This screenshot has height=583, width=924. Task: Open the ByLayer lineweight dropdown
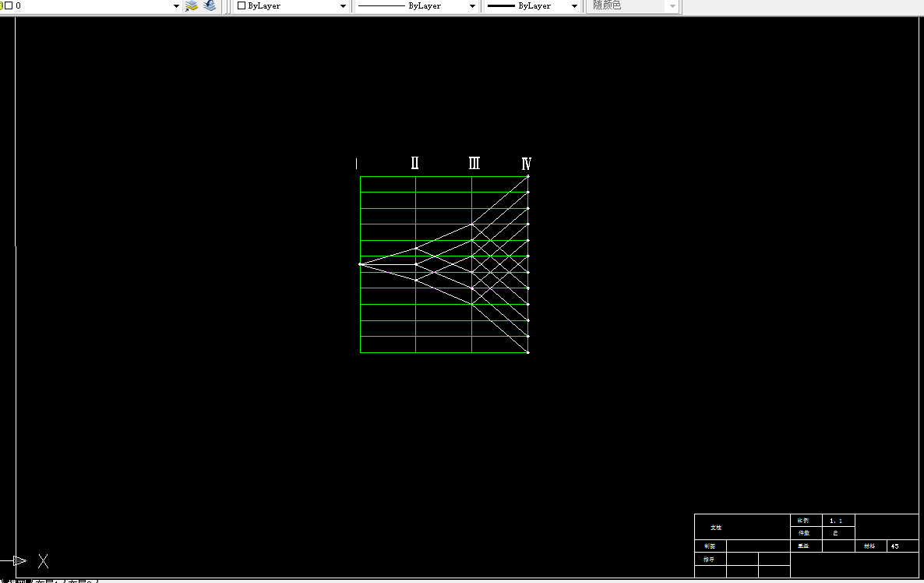point(574,6)
